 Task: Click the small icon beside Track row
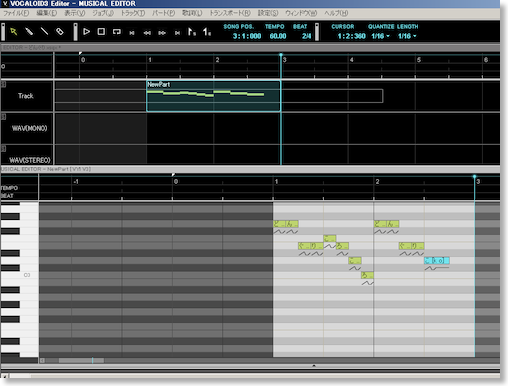tap(3, 84)
